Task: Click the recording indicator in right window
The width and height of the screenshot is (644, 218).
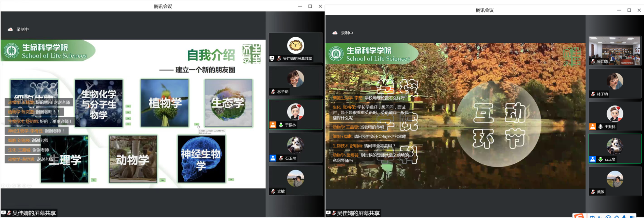Action: pyautogui.click(x=343, y=33)
